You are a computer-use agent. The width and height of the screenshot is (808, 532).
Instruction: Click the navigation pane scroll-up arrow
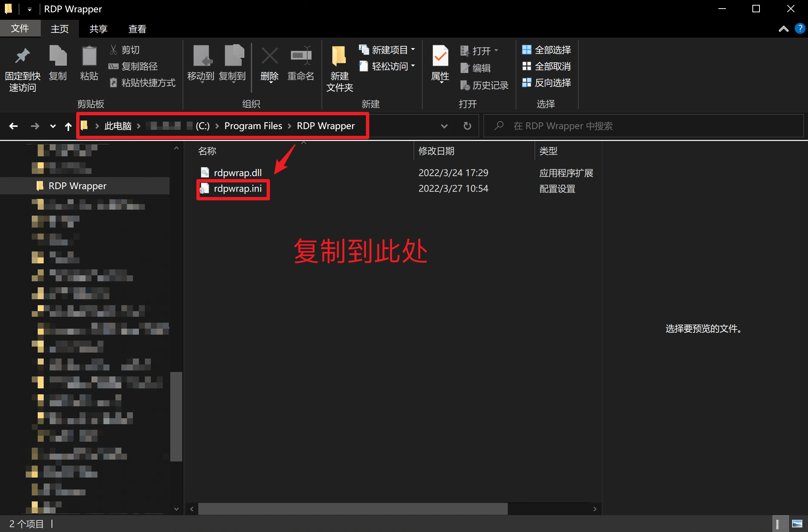[176, 148]
